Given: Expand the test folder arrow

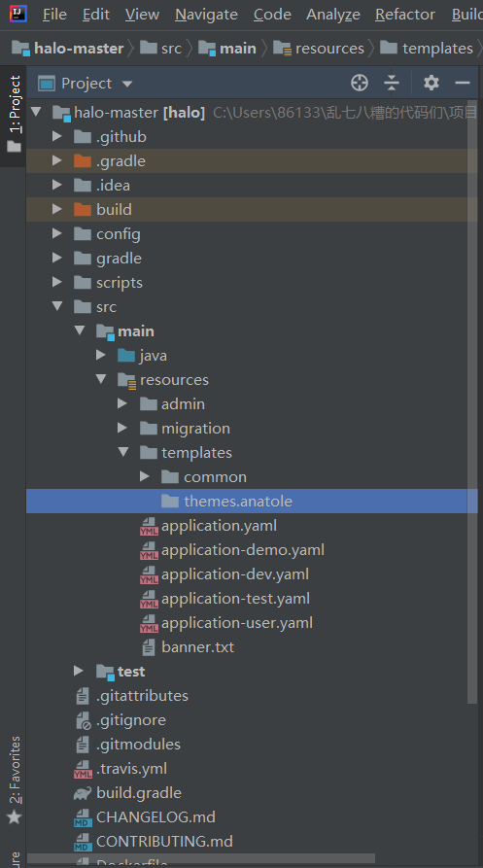Looking at the screenshot, I should 79,672.
